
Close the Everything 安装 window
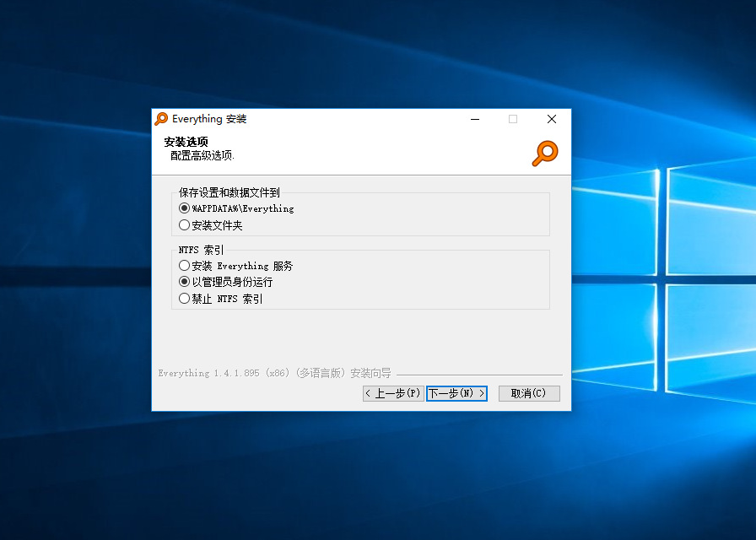(x=552, y=119)
